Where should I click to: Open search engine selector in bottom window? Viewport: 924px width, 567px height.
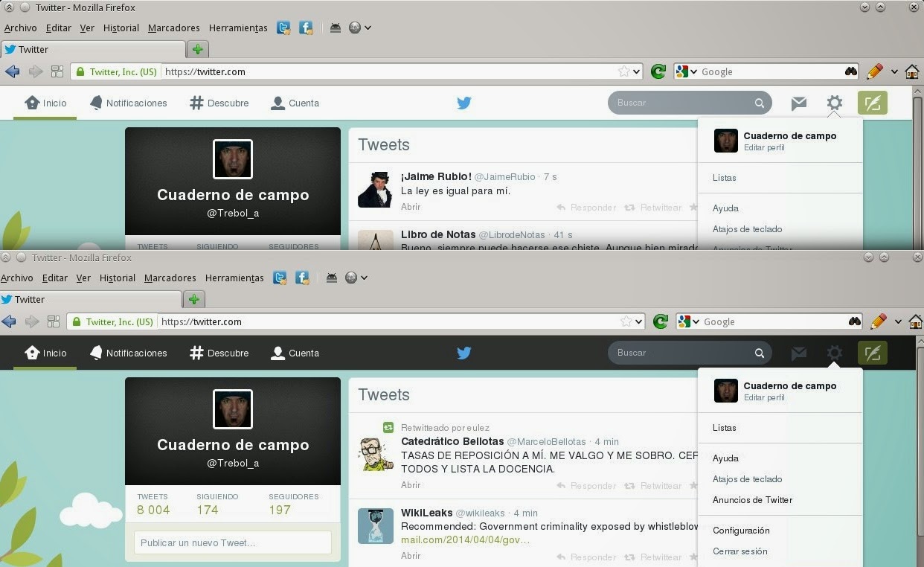point(688,321)
